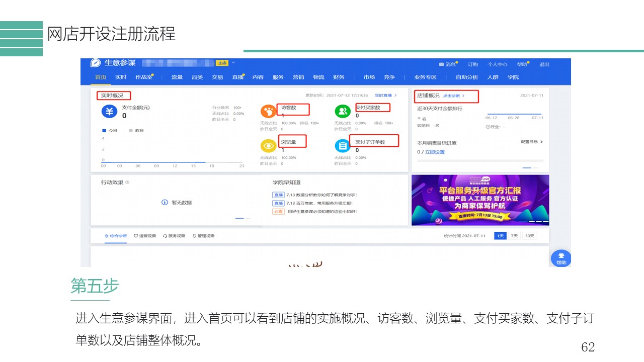Click the 店铺概况 carousel page indicator

tap(530, 167)
